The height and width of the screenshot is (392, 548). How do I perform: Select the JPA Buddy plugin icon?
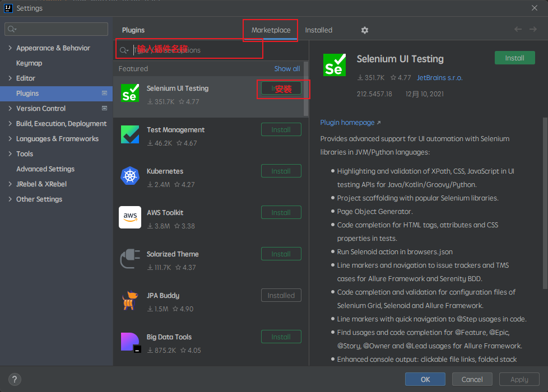pos(129,300)
